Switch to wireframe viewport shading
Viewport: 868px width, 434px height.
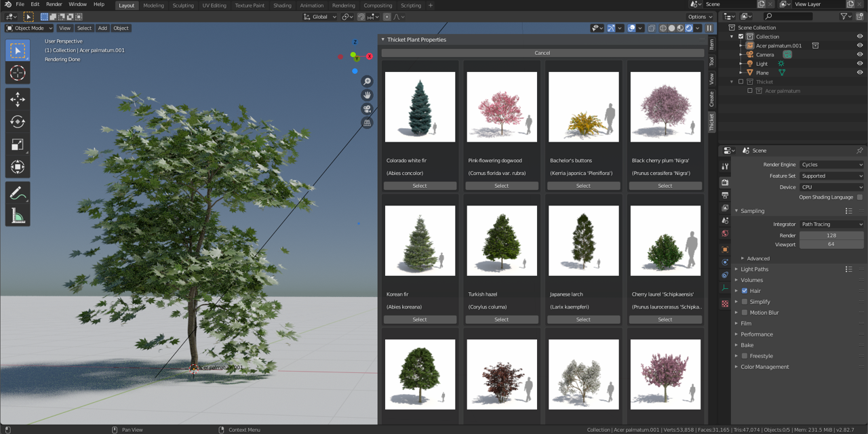pos(663,28)
